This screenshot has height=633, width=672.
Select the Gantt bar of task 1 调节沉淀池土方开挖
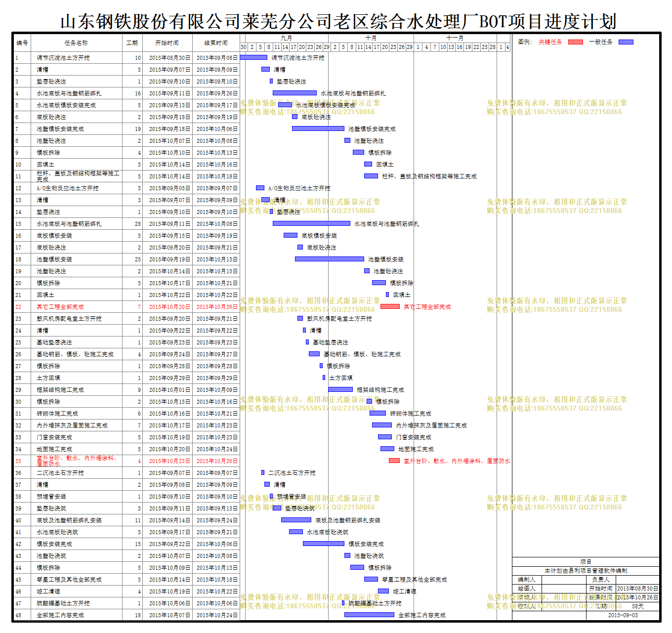tap(253, 57)
